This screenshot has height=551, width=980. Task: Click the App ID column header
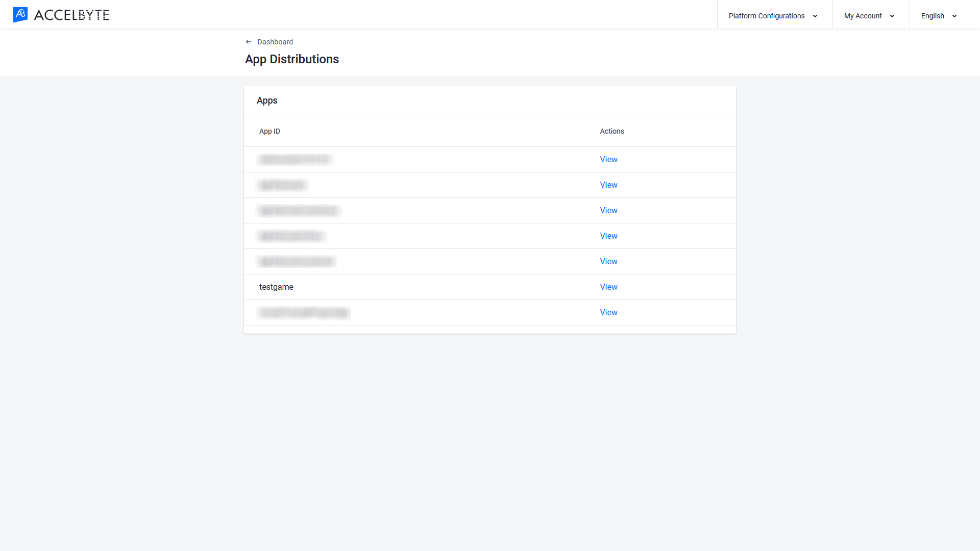tap(269, 131)
